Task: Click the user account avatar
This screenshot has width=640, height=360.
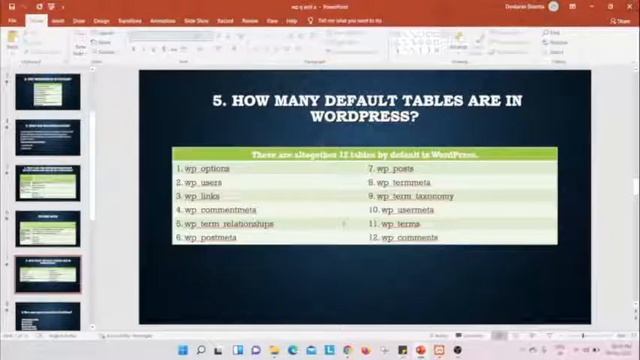Action: pyautogui.click(x=553, y=7)
